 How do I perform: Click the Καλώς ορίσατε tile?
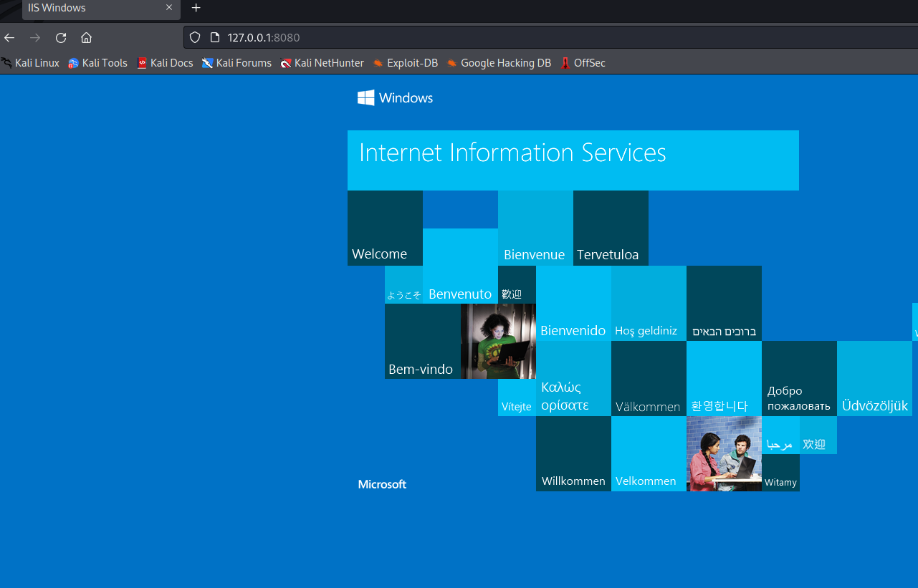[573, 379]
